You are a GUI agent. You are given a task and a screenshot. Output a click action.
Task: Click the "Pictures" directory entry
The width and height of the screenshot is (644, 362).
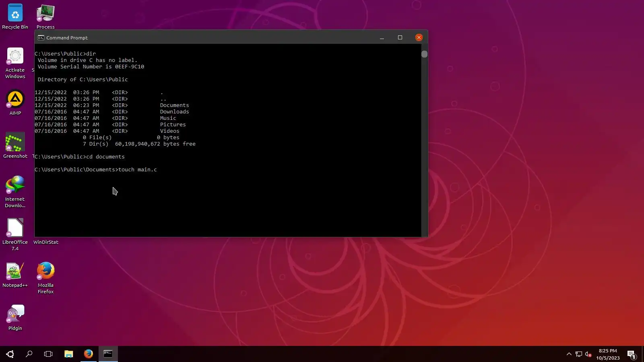(x=173, y=125)
